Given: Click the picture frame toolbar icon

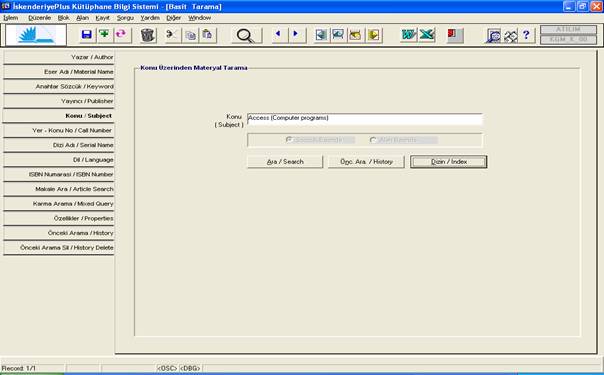Looking at the screenshot, I should (338, 35).
